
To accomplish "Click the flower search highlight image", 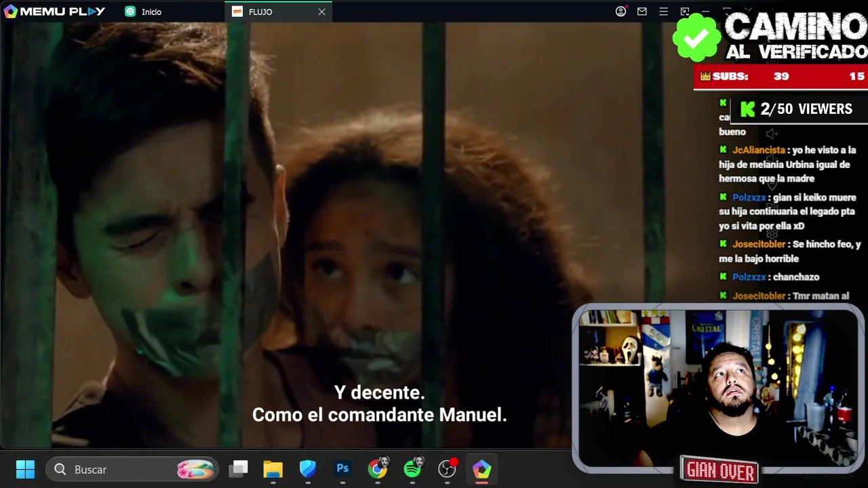I will 195,469.
